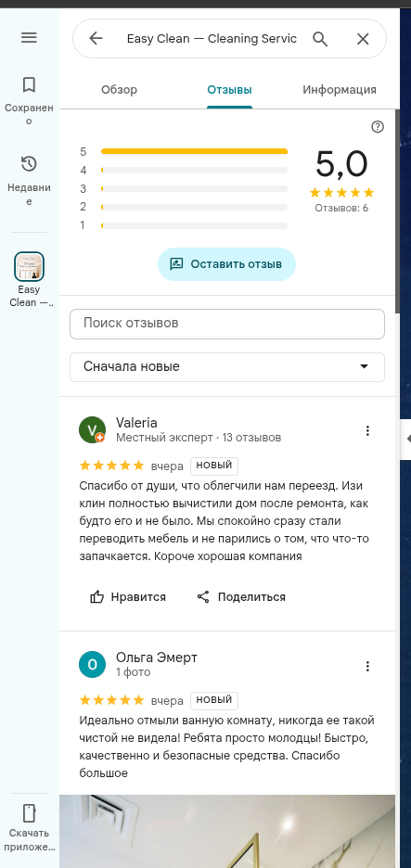Click the 1-star rating bar

(194, 225)
